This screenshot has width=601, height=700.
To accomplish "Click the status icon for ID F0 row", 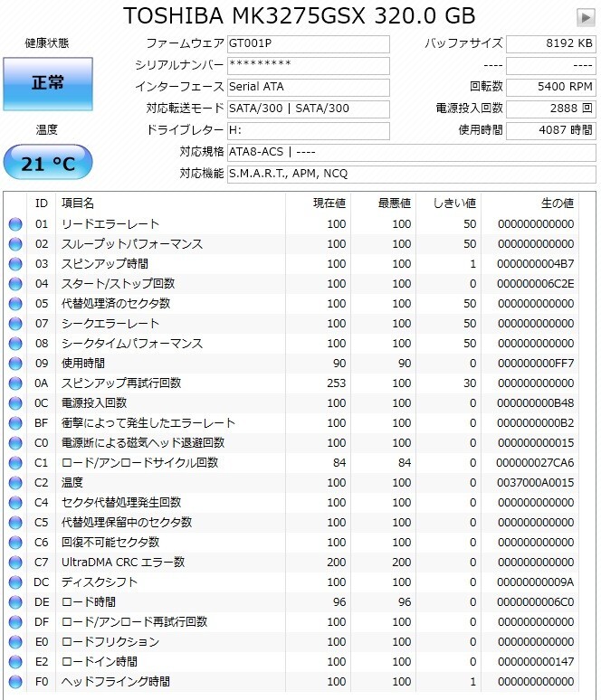I will coord(15,682).
